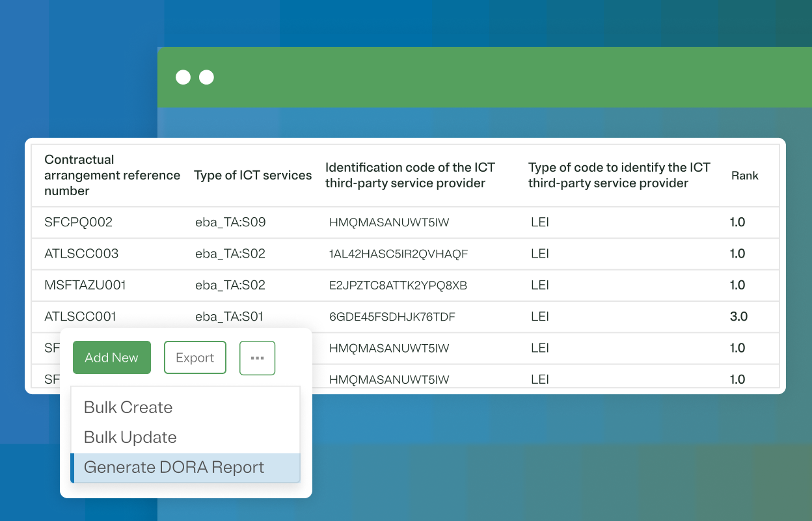Select the Generate DORA Report option

(174, 467)
